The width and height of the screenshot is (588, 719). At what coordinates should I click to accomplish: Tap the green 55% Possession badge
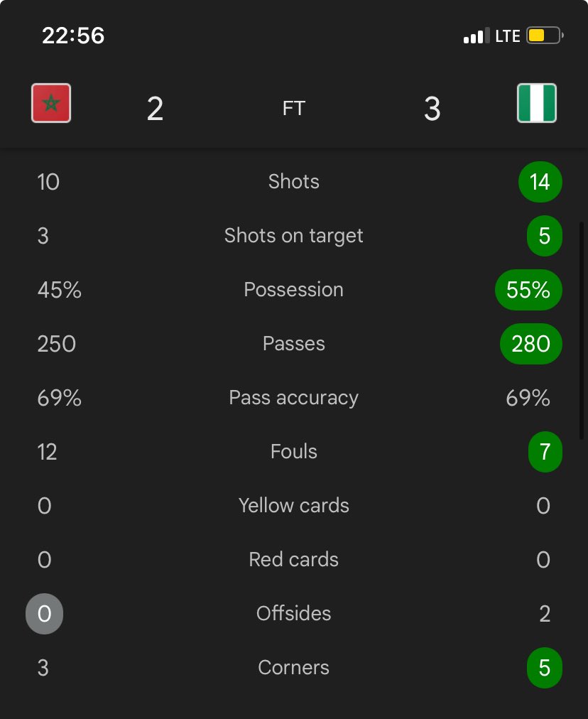pyautogui.click(x=528, y=290)
